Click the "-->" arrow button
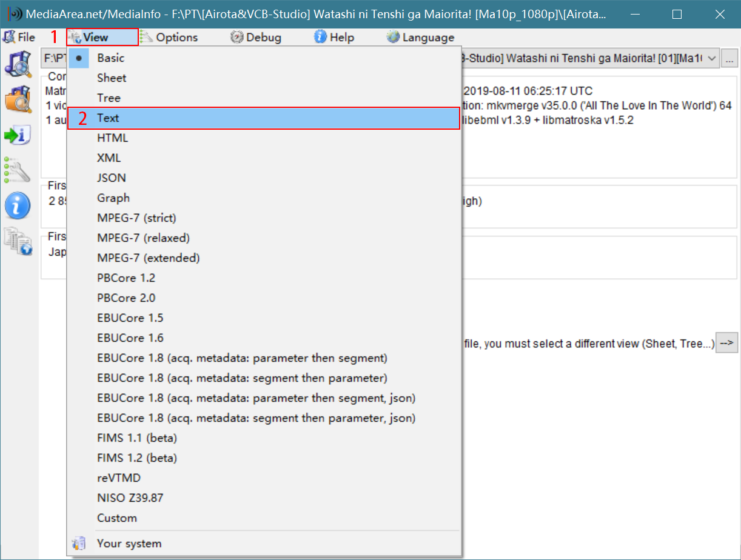Image resolution: width=741 pixels, height=560 pixels. 726,343
